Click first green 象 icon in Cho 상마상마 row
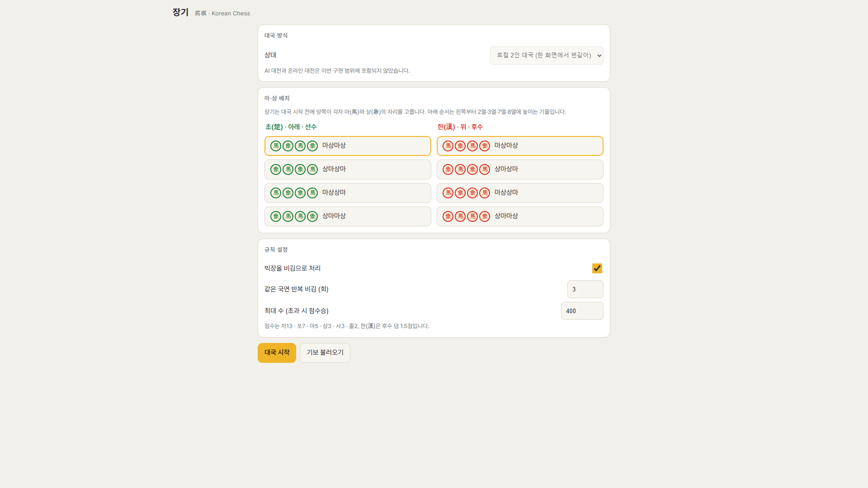The image size is (868, 488). [276, 169]
